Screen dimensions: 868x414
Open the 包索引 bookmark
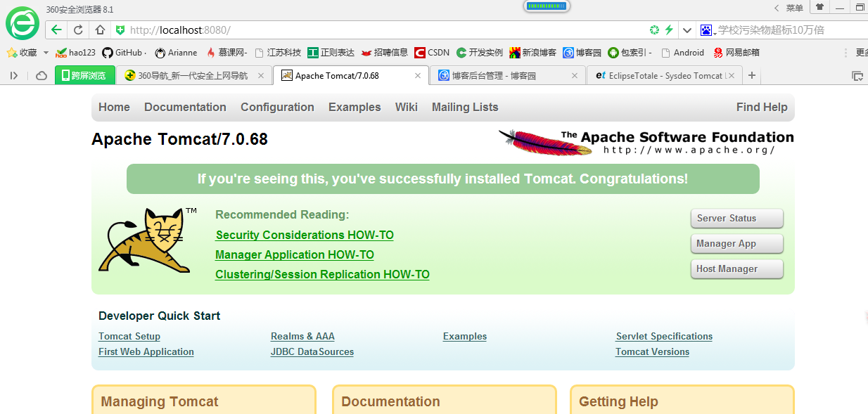(630, 53)
